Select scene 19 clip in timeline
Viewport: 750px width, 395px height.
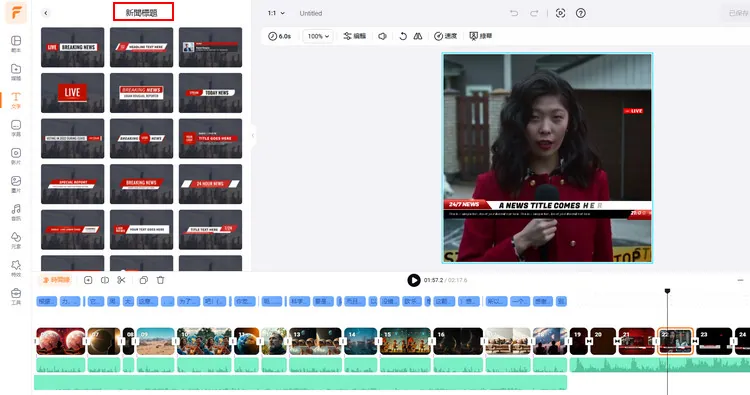pos(578,341)
